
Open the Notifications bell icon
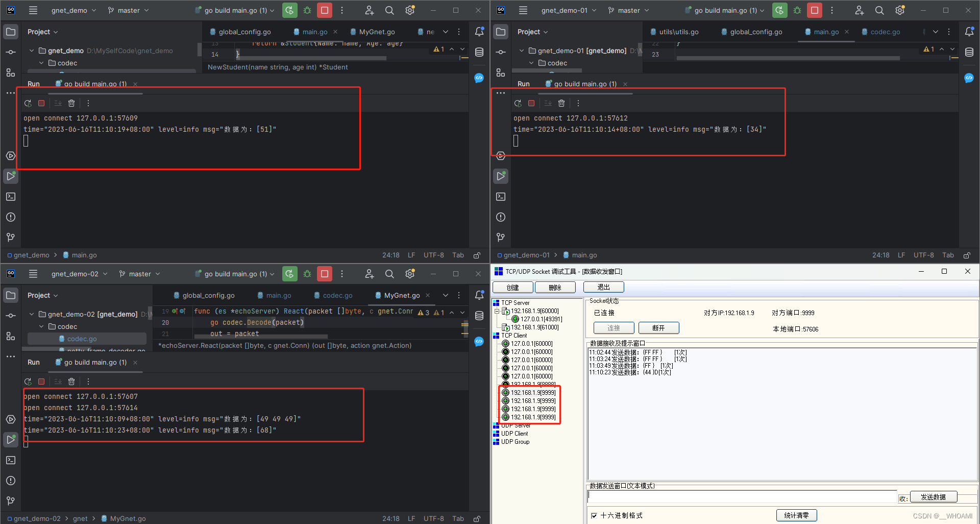tap(479, 31)
